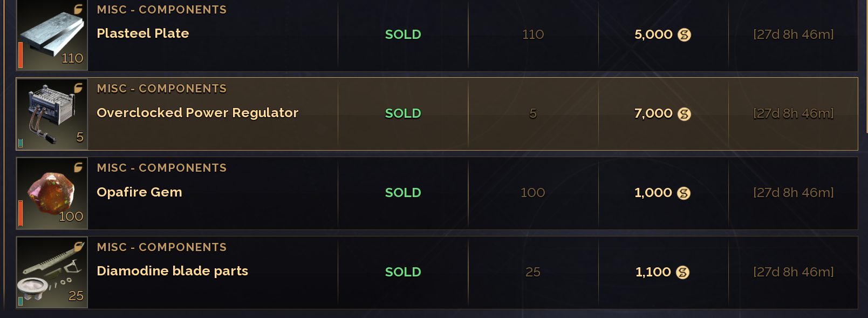This screenshot has height=318, width=868.
Task: Click the SOLD status for Diamodine blade parts
Action: click(x=403, y=272)
